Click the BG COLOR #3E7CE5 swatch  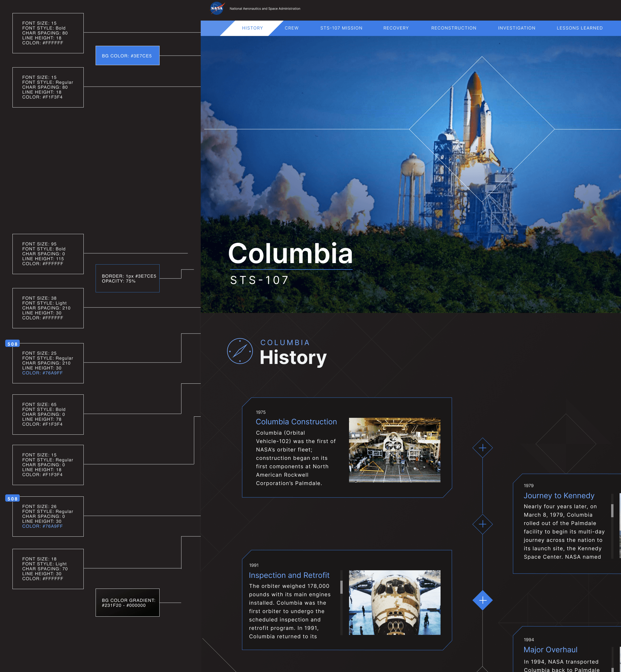point(127,55)
